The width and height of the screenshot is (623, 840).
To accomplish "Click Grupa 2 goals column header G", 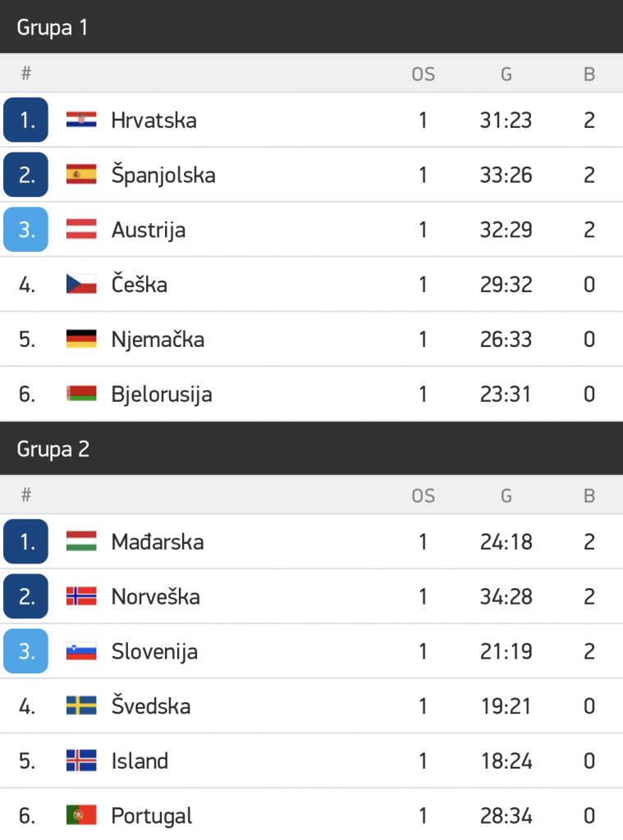I will coord(506,495).
